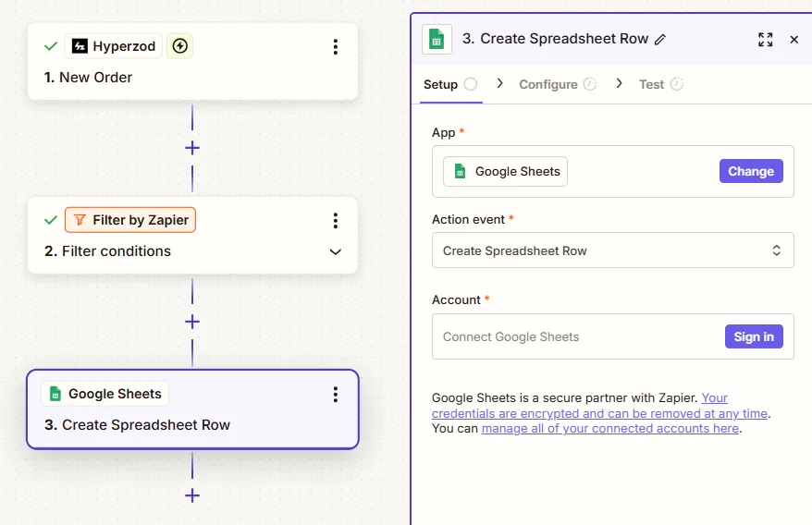Click the chevron between Configure and Test

(x=620, y=83)
